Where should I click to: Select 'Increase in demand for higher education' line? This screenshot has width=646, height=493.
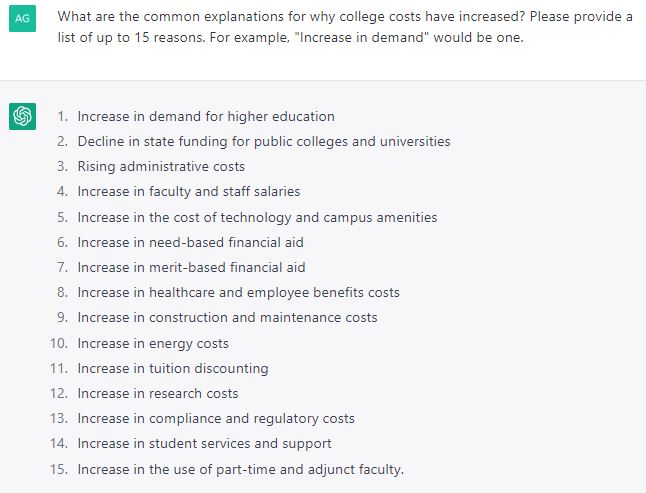pyautogui.click(x=206, y=117)
